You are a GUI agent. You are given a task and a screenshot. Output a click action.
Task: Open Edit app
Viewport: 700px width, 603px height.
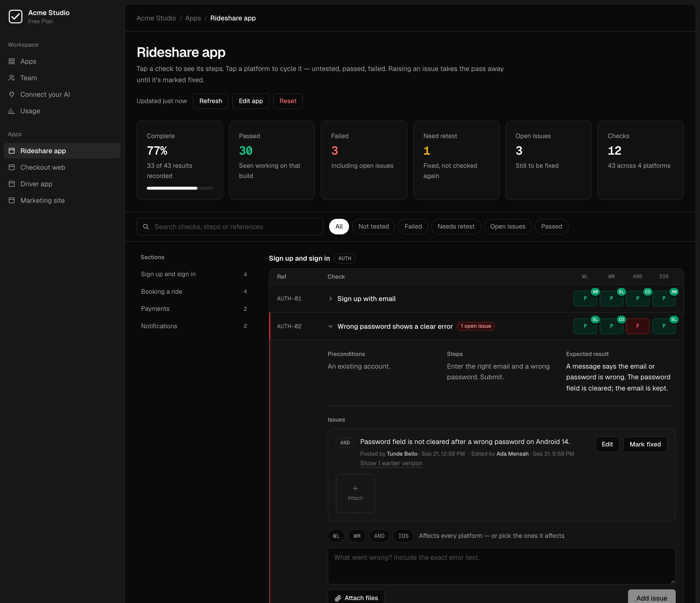coord(251,101)
